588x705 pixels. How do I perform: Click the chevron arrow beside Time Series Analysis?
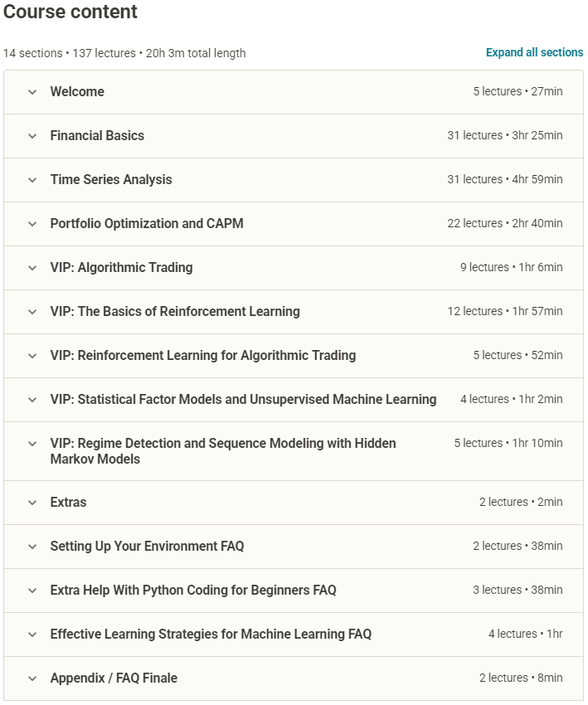click(x=32, y=180)
